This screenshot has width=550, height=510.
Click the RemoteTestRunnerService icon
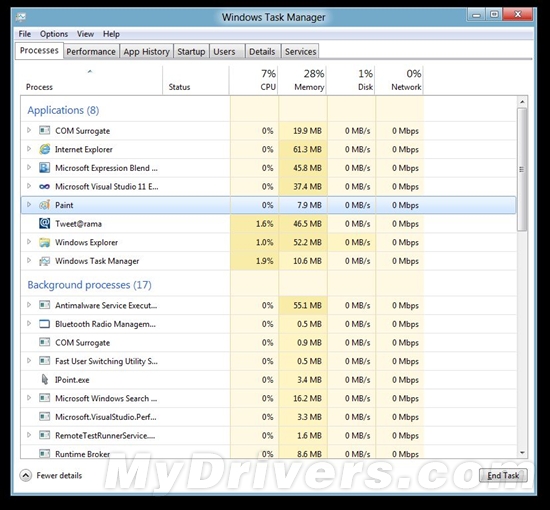[45, 435]
